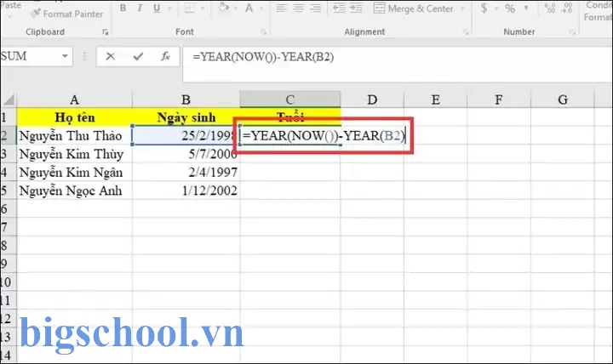Click the Decrease Indent icon

tap(339, 9)
